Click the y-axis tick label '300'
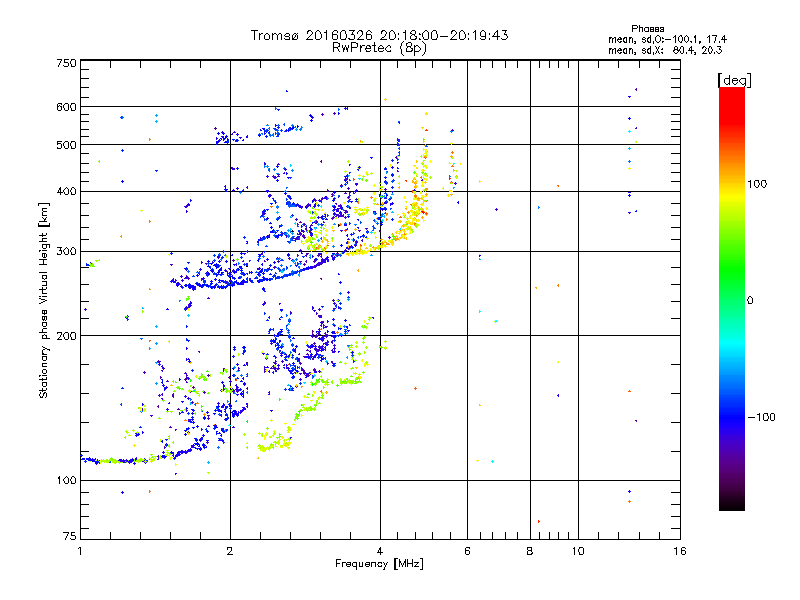 point(66,252)
